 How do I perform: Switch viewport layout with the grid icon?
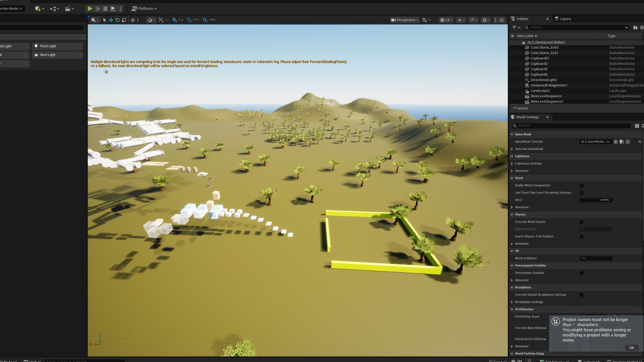502,20
